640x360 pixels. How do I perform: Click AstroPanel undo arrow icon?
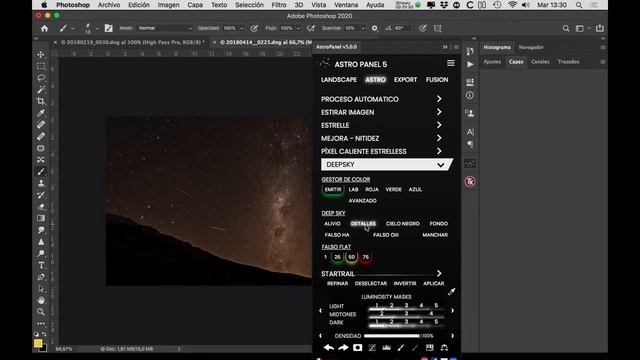329,348
